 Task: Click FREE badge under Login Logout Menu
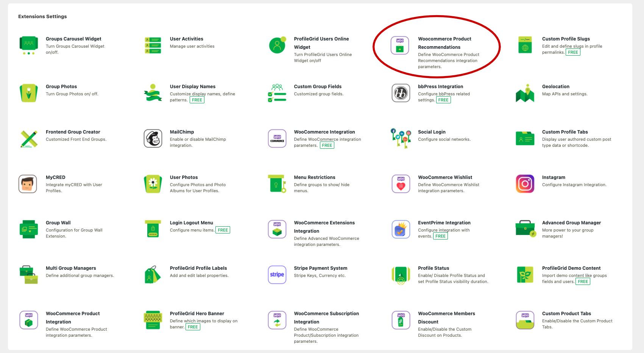point(223,230)
